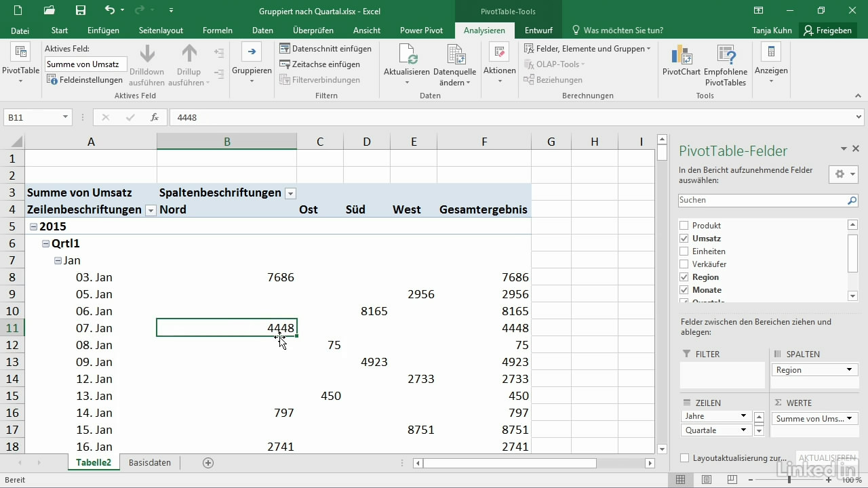Click the horizontal scrollbar thumb

(510, 464)
